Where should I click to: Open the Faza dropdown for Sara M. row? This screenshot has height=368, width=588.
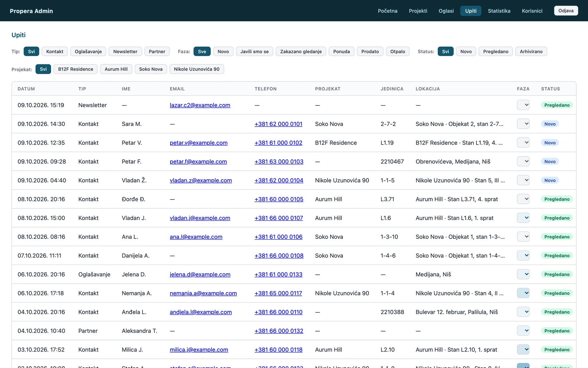tap(523, 124)
